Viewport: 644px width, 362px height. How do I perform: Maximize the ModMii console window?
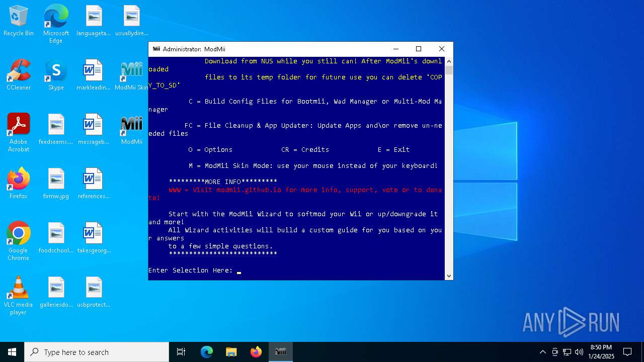coord(419,49)
